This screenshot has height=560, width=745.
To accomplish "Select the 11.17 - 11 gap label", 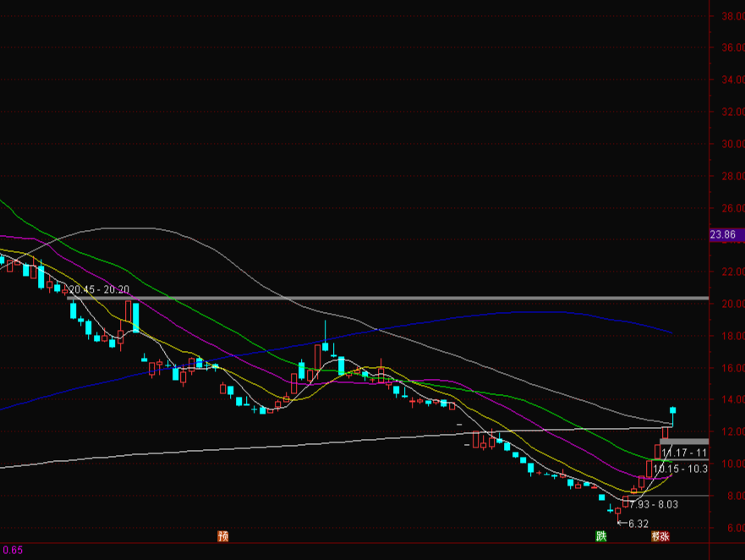I will pyautogui.click(x=685, y=453).
